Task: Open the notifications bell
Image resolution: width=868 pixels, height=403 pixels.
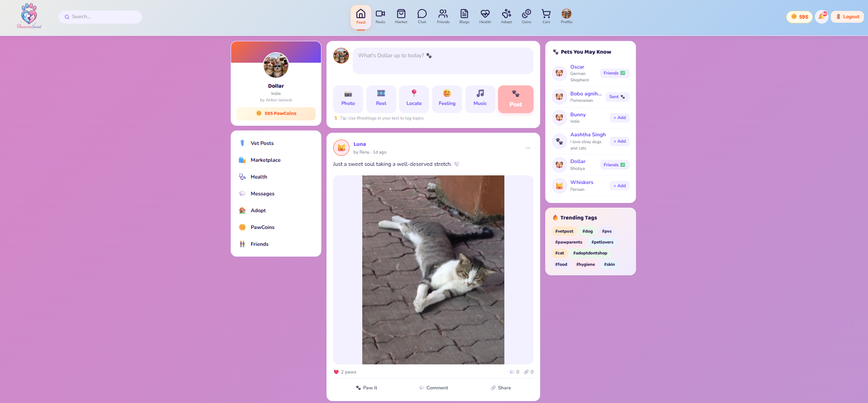Action: pyautogui.click(x=822, y=17)
